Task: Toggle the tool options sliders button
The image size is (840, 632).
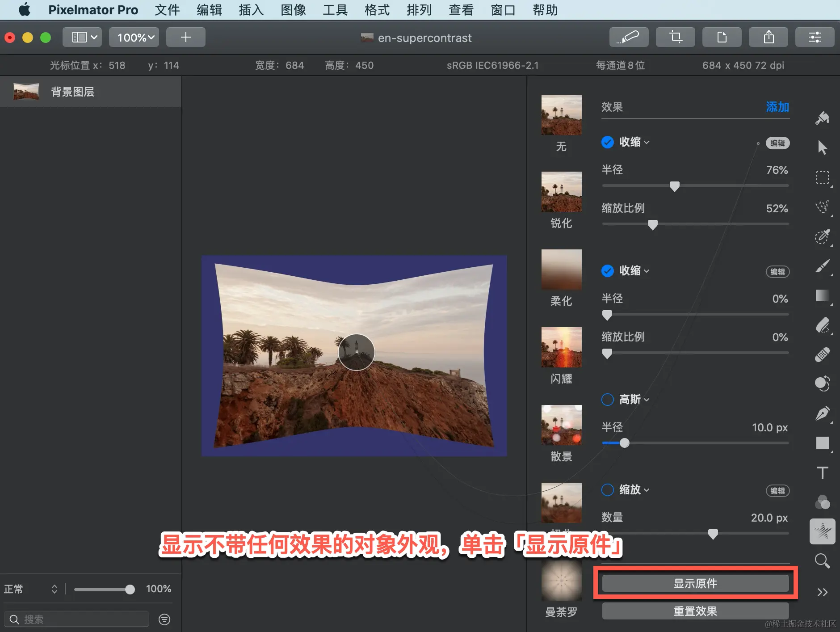Action: click(815, 37)
